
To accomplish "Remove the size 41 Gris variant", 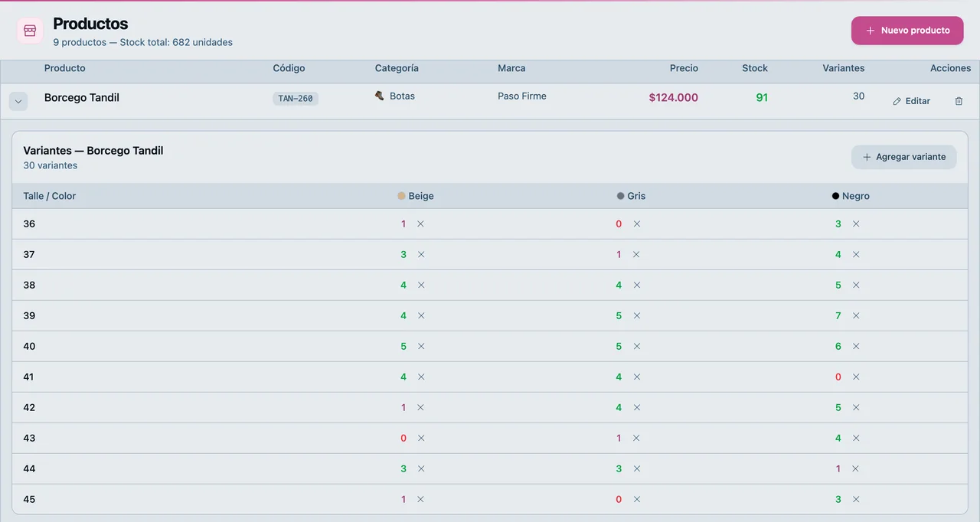I will tap(636, 377).
